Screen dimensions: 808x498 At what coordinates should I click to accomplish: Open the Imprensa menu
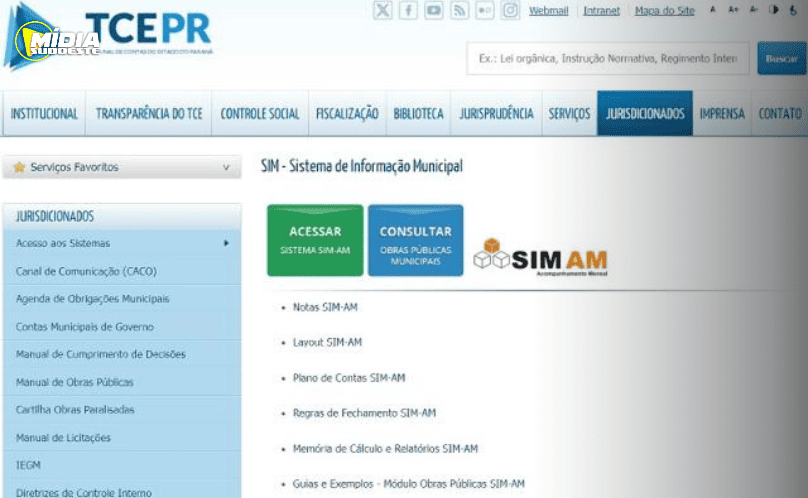tap(721, 113)
